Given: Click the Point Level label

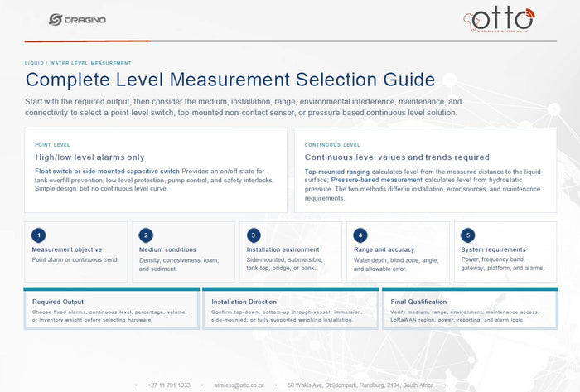Looking at the screenshot, I should point(52,145).
